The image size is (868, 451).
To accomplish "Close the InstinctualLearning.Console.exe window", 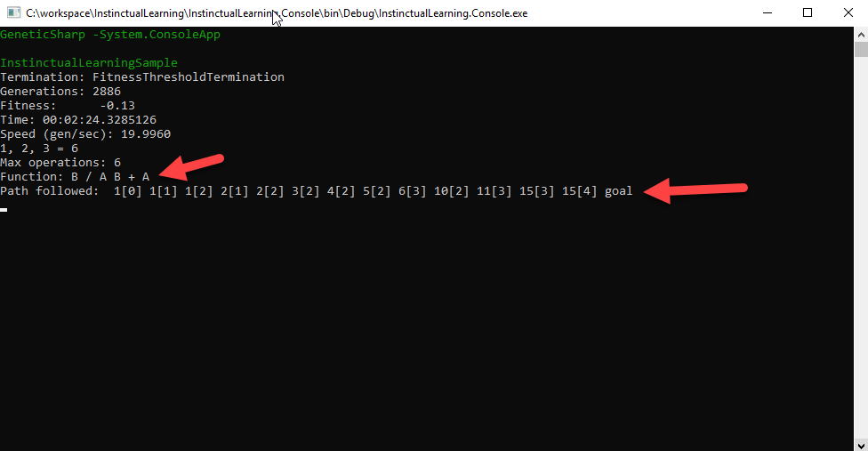I will click(848, 12).
